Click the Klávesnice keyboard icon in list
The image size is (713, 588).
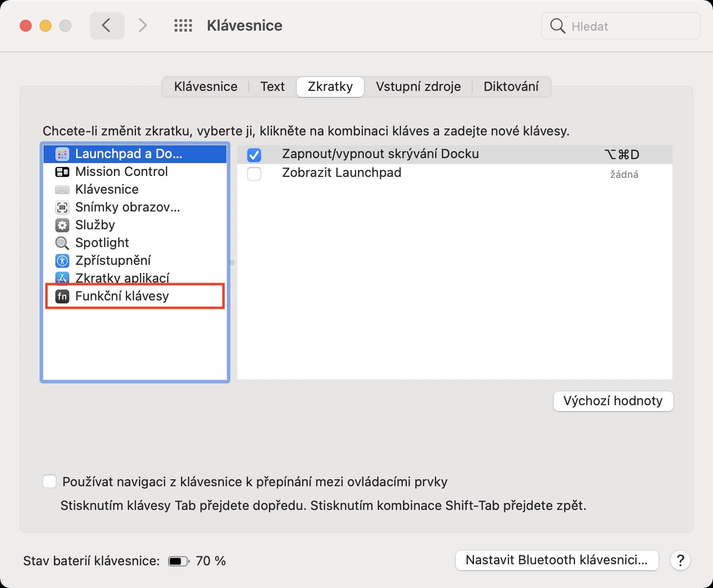coord(62,190)
